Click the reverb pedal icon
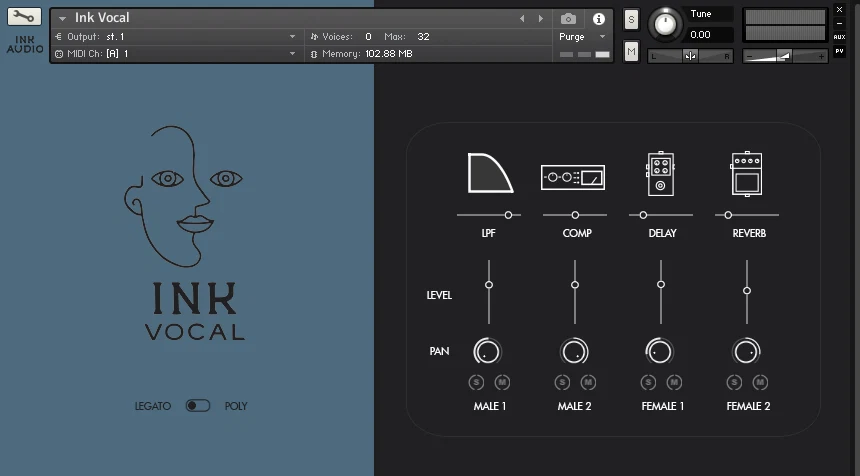Image resolution: width=860 pixels, height=476 pixels. click(746, 173)
